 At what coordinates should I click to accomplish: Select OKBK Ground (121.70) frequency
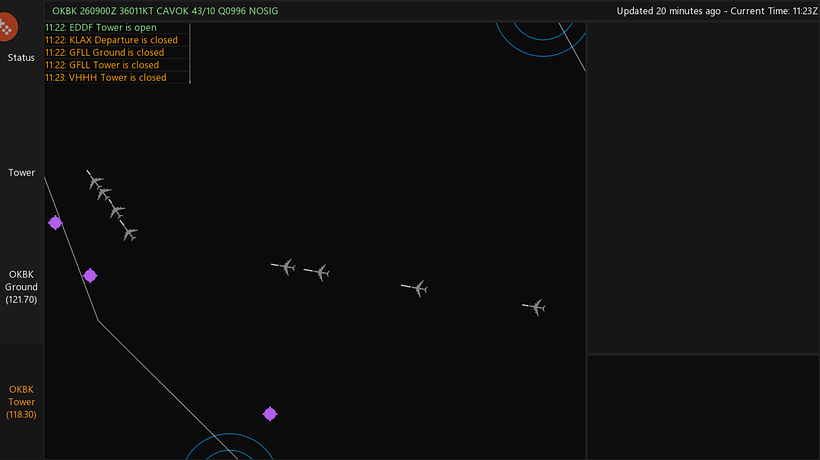(x=21, y=287)
